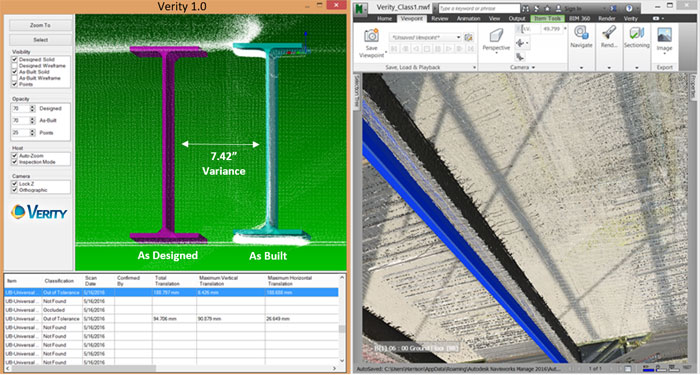700x375 pixels.
Task: Open the Navigate tools icon
Action: [581, 33]
